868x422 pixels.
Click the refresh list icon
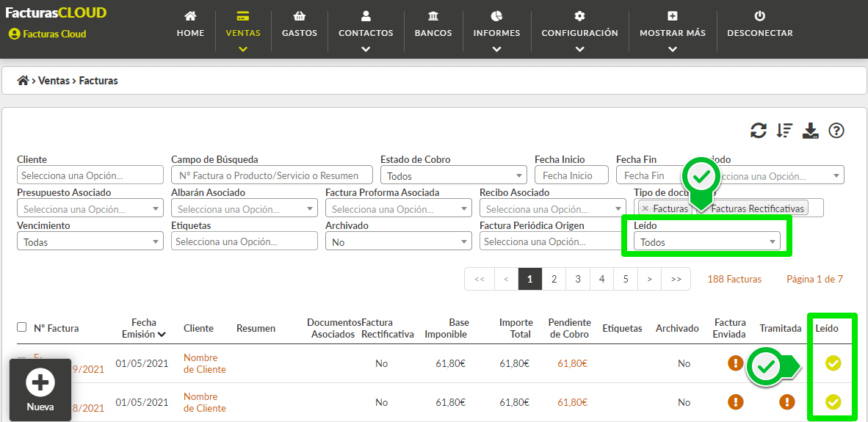click(758, 131)
